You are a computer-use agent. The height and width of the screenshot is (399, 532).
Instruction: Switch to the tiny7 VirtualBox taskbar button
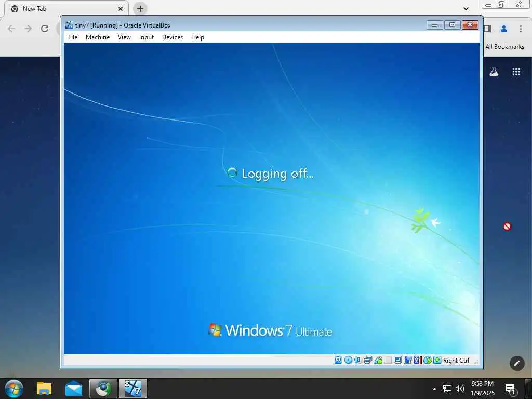133,389
